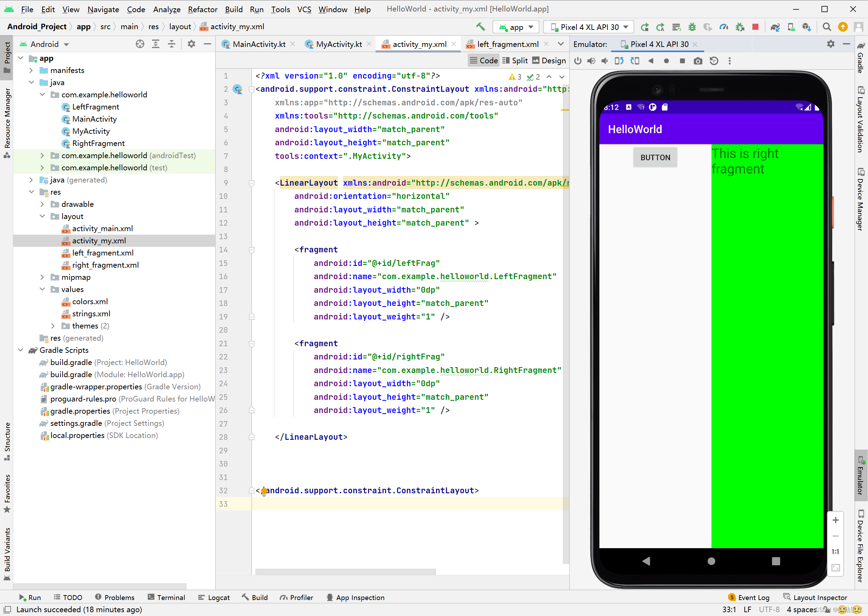Expand the manifests folder in project tree
The height and width of the screenshot is (616, 868).
31,70
